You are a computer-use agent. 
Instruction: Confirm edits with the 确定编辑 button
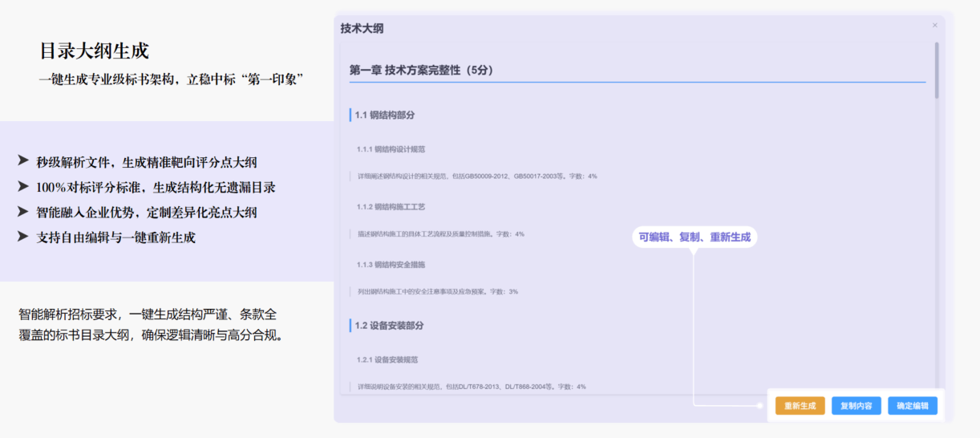tap(912, 406)
